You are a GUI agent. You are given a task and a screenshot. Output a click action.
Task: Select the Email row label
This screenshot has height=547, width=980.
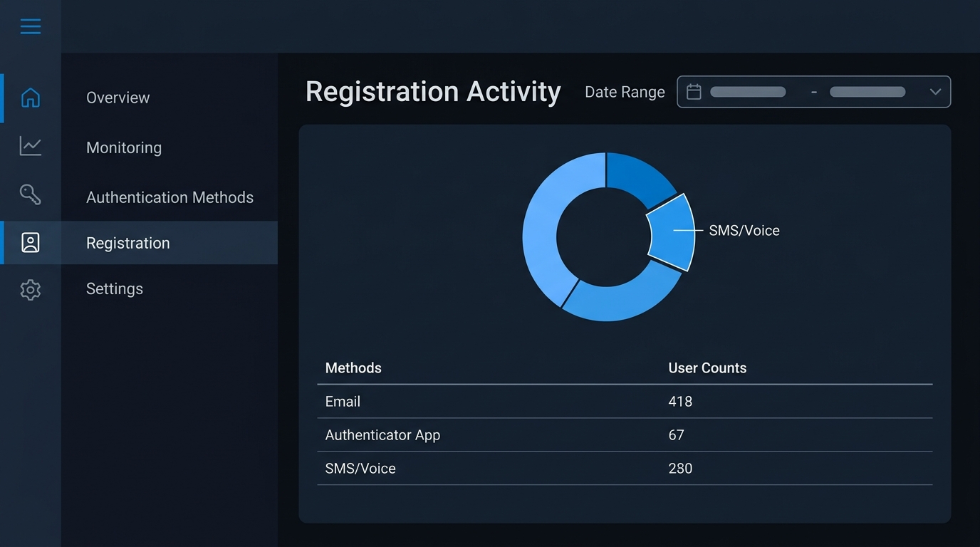[343, 402]
